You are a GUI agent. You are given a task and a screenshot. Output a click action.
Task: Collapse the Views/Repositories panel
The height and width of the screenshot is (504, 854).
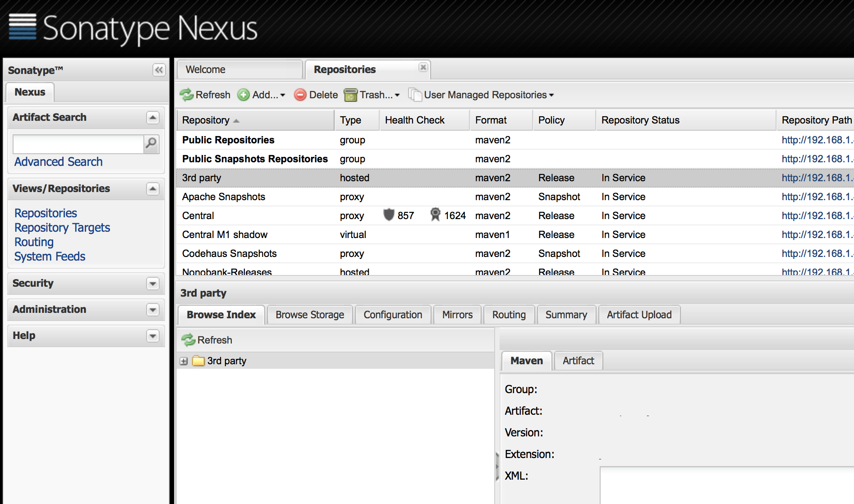[x=153, y=189]
